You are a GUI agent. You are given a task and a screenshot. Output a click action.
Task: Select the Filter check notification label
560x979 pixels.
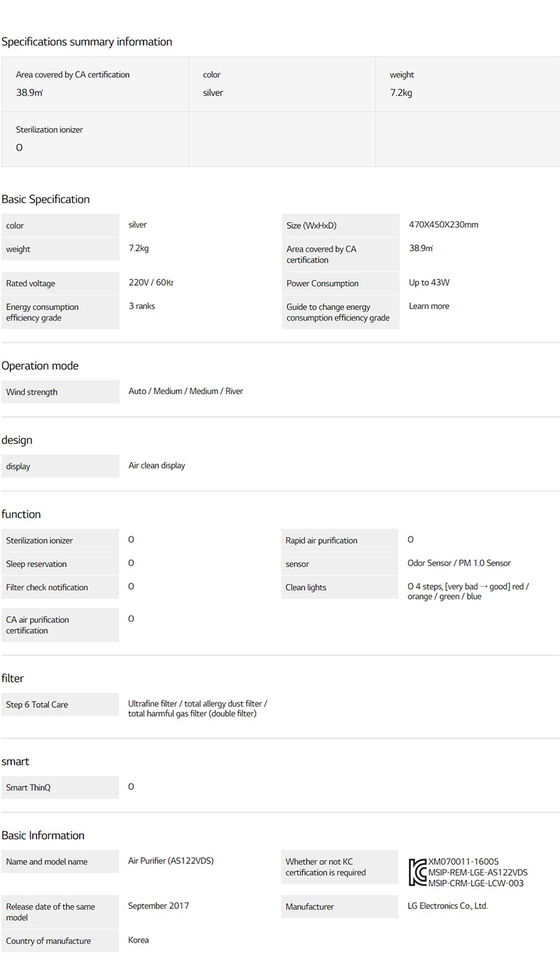point(60,588)
